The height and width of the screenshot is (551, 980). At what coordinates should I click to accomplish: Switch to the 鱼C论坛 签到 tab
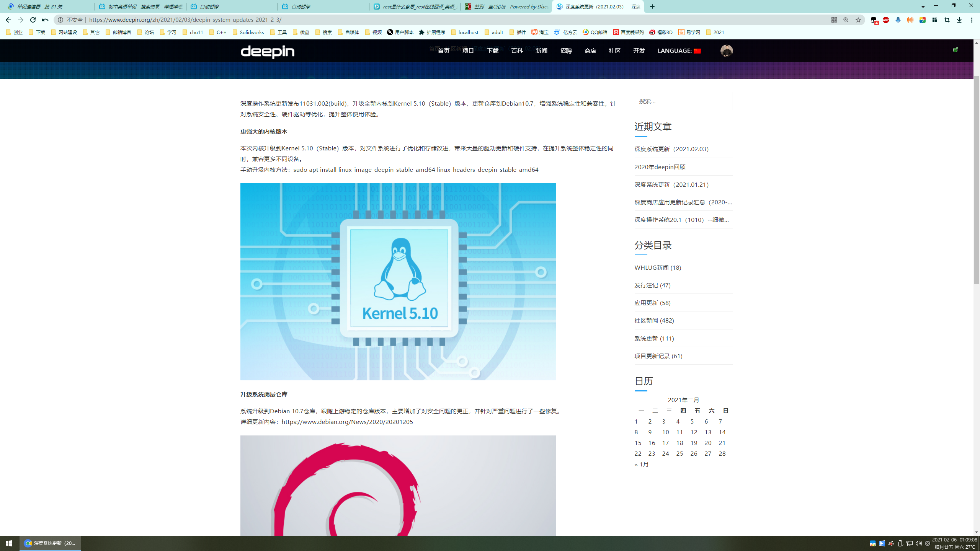point(506,7)
